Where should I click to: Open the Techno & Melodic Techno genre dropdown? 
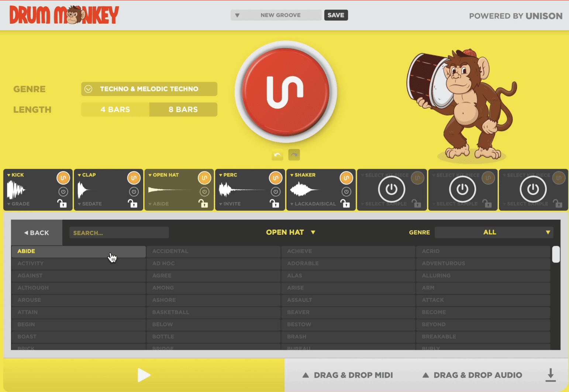[149, 89]
